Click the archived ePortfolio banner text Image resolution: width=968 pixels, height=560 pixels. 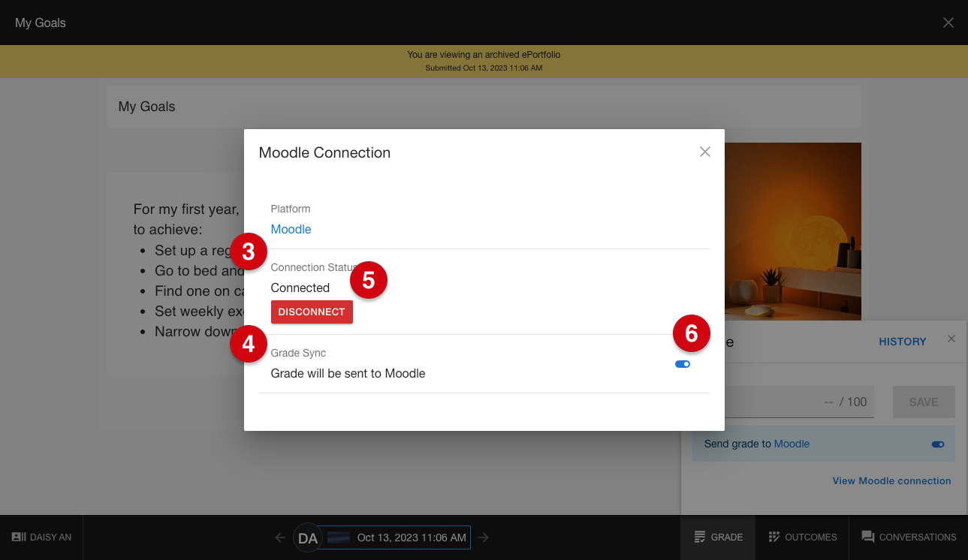pos(484,55)
